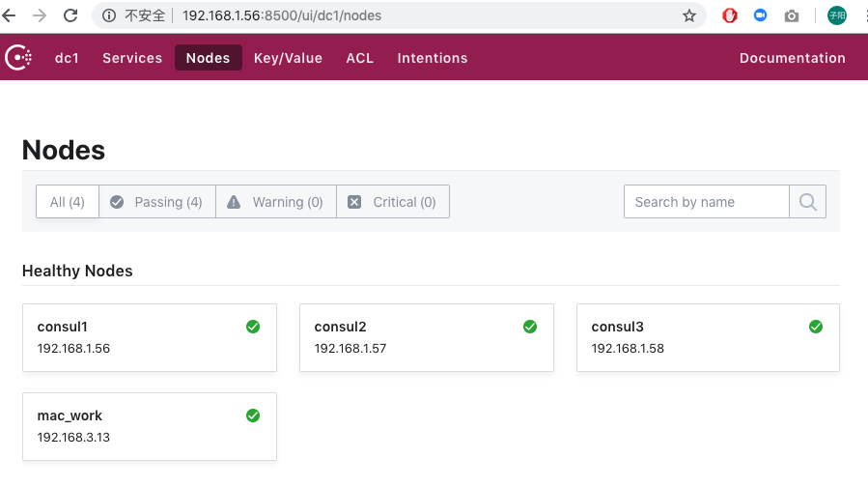This screenshot has width=868, height=487.
Task: Filter nodes by All (4)
Action: point(68,202)
